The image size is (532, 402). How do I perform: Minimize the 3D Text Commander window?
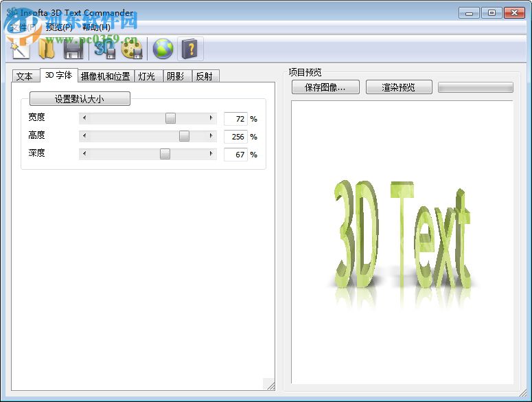pos(469,13)
